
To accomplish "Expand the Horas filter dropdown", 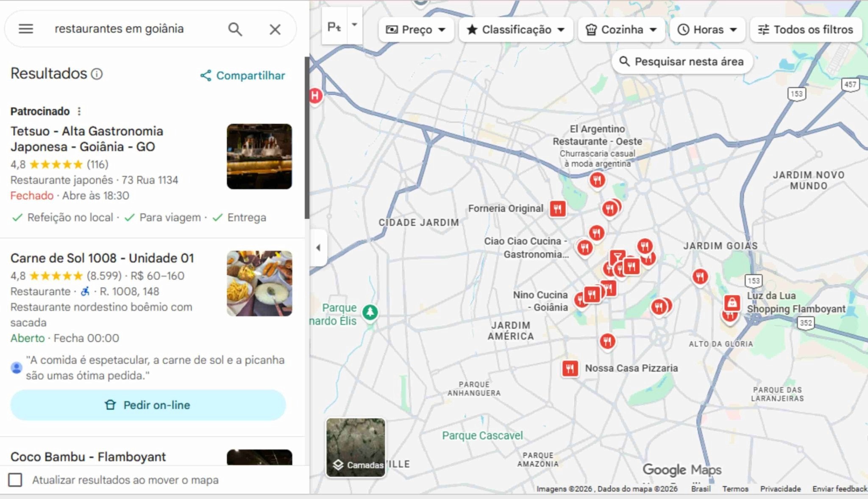I will tap(707, 29).
